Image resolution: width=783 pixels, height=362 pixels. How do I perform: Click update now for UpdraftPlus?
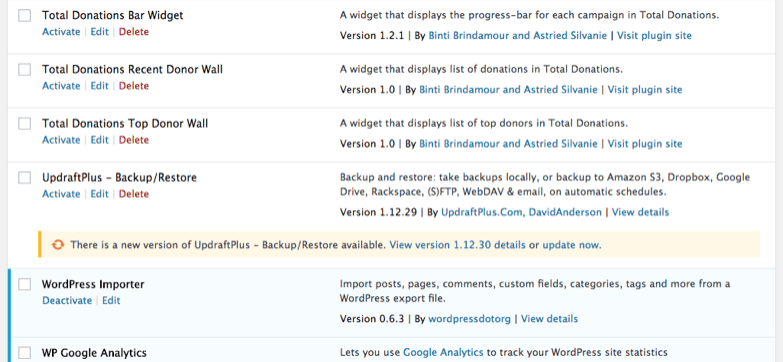tap(571, 245)
